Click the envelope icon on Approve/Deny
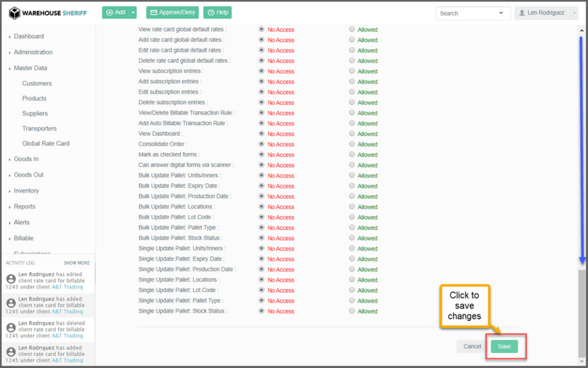This screenshot has height=368, width=588. tap(153, 12)
